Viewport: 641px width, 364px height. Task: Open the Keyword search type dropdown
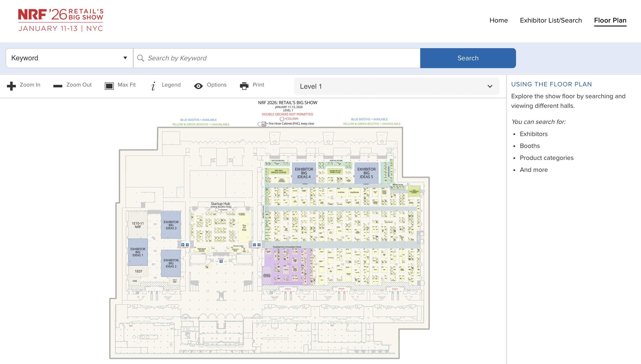click(69, 58)
